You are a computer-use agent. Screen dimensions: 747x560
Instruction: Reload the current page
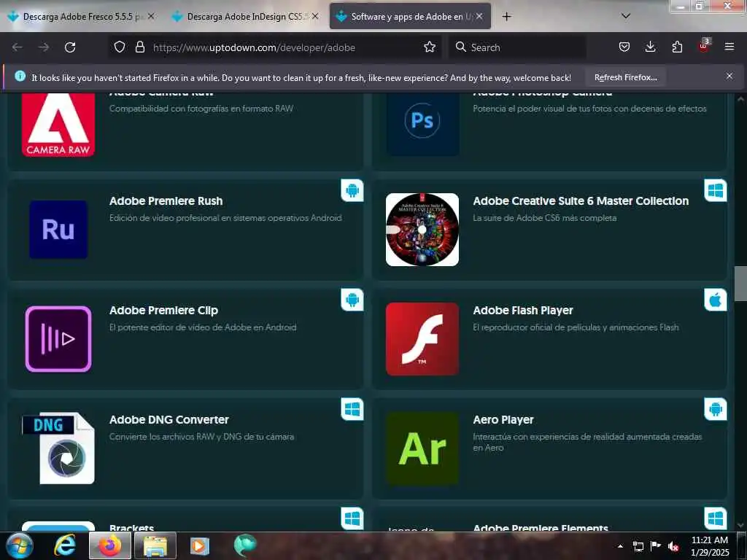[70, 47]
